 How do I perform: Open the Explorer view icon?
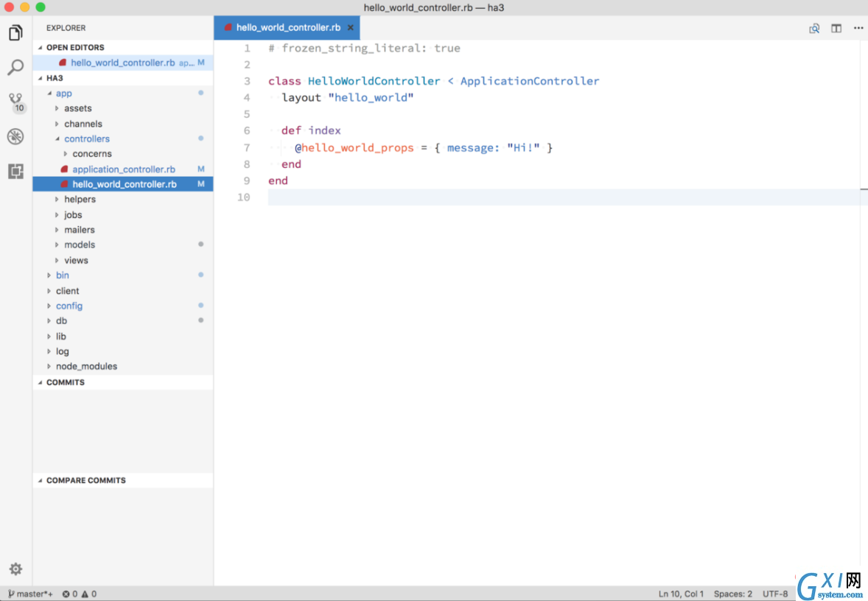click(15, 32)
